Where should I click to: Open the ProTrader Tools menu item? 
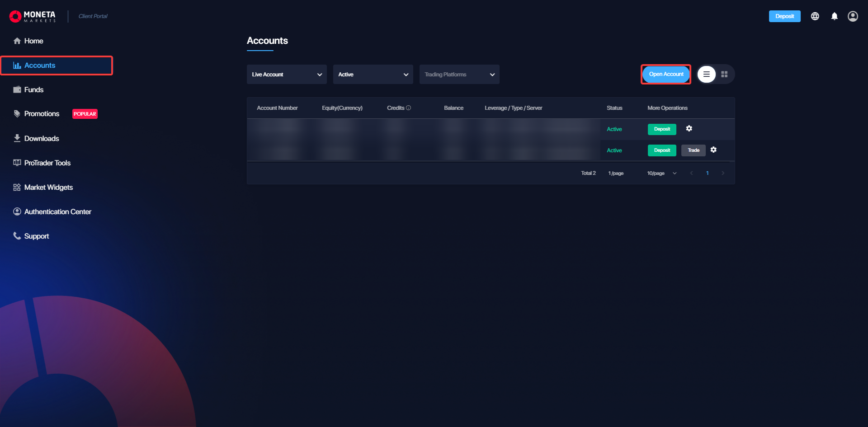[47, 163]
